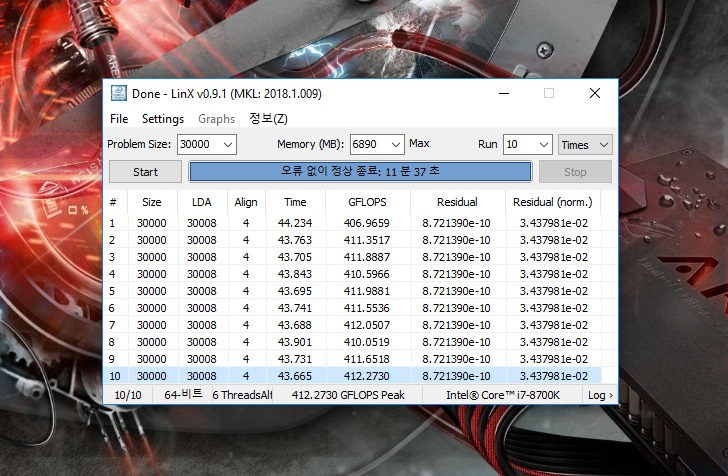Click the Align column header
Viewport: 728px width, 476px height.
pyautogui.click(x=246, y=202)
